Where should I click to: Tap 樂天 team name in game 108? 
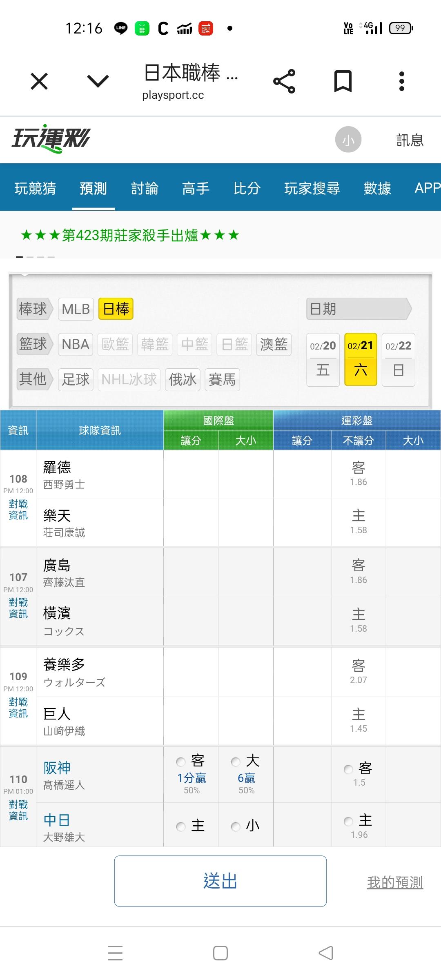57,515
